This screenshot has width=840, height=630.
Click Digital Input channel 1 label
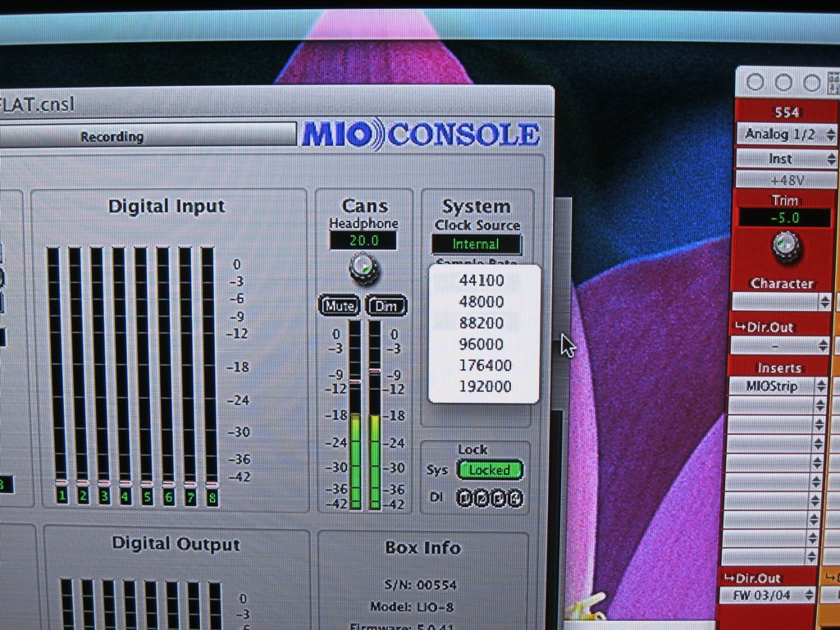[x=62, y=496]
